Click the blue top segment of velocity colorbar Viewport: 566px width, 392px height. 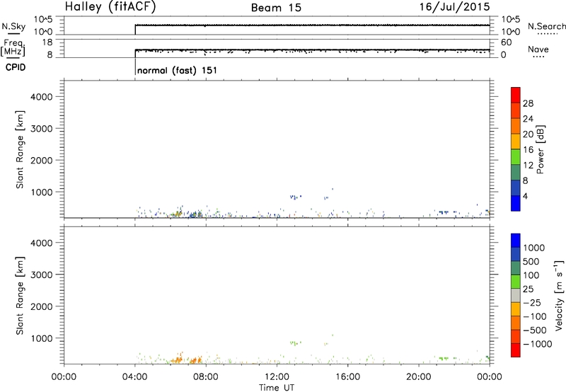tap(516, 241)
